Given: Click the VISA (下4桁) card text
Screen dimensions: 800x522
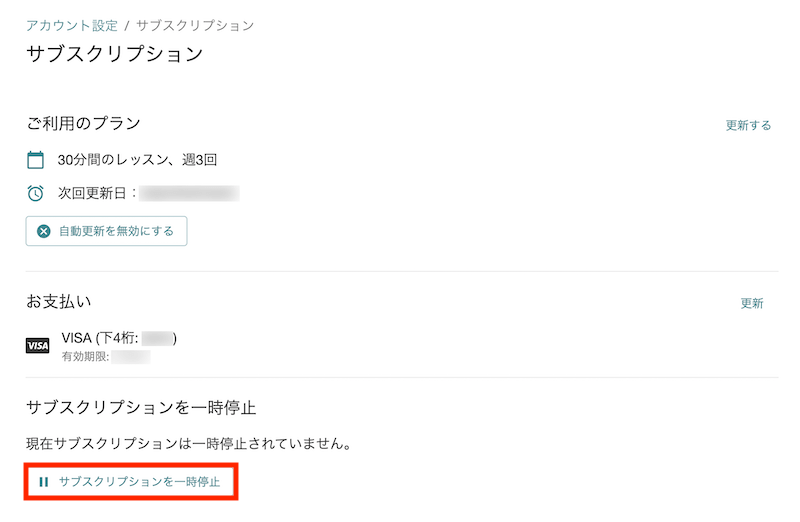Looking at the screenshot, I should click(119, 338).
